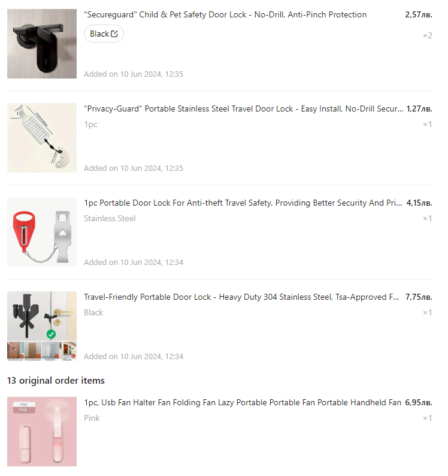Open the Privacy-Guard travel lock thumbnail

click(x=42, y=138)
